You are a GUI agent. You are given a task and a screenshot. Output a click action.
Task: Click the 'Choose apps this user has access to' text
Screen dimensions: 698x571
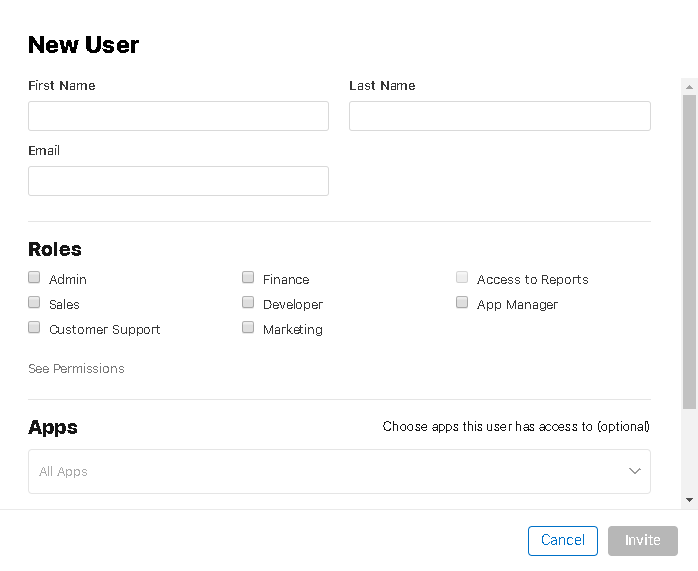click(x=516, y=426)
